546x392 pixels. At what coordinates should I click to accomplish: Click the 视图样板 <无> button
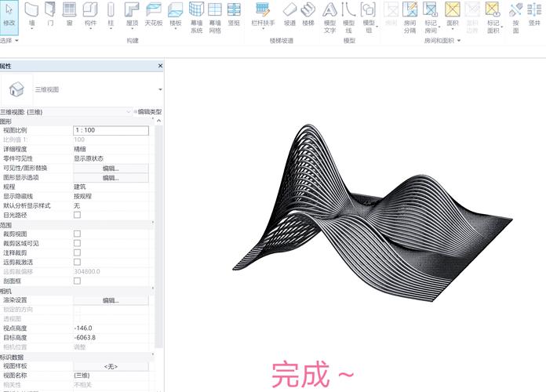click(111, 366)
